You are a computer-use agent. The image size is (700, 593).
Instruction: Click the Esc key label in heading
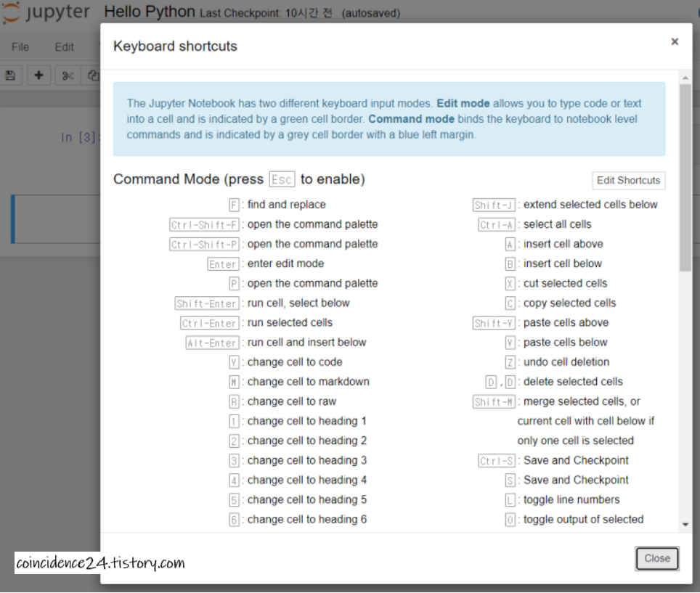click(x=282, y=179)
